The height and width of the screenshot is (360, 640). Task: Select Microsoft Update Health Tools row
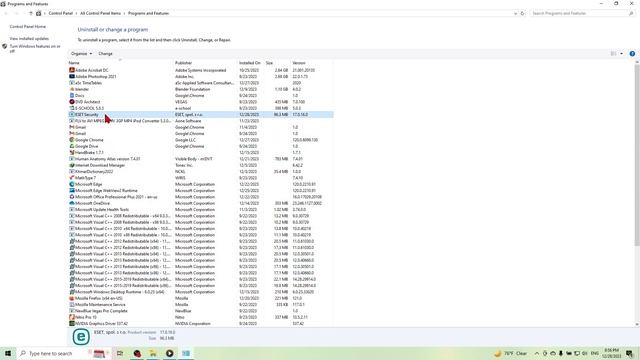pyautogui.click(x=200, y=209)
